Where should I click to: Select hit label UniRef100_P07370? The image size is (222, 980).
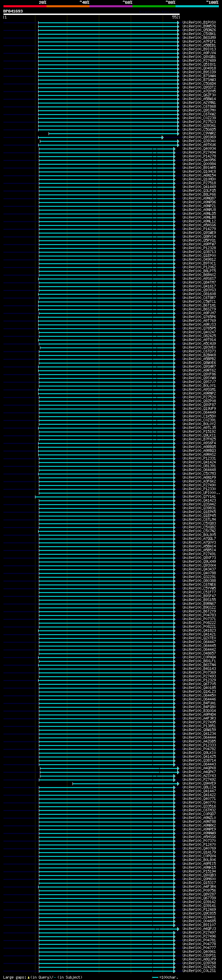pyautogui.click(x=199, y=841)
